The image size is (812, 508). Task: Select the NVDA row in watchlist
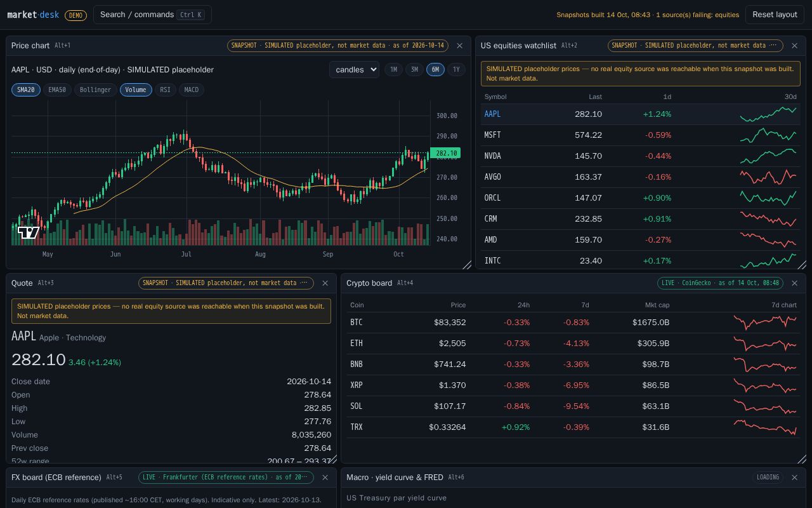pos(641,156)
